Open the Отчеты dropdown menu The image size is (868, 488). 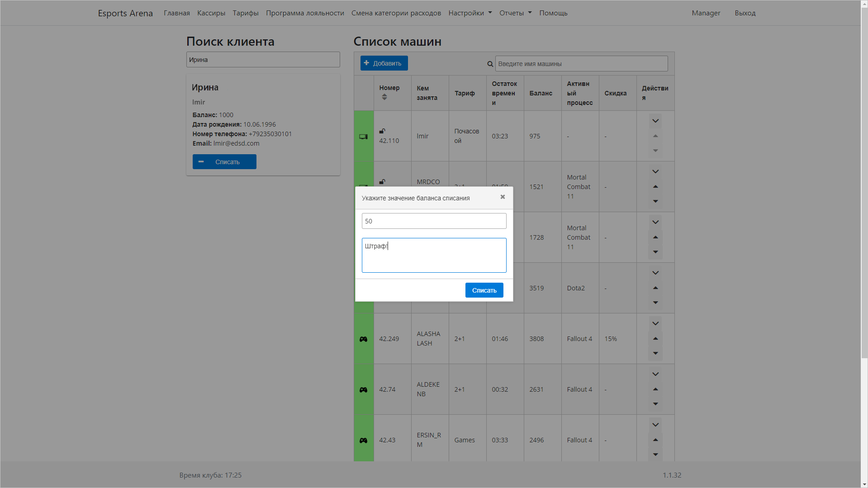[515, 13]
